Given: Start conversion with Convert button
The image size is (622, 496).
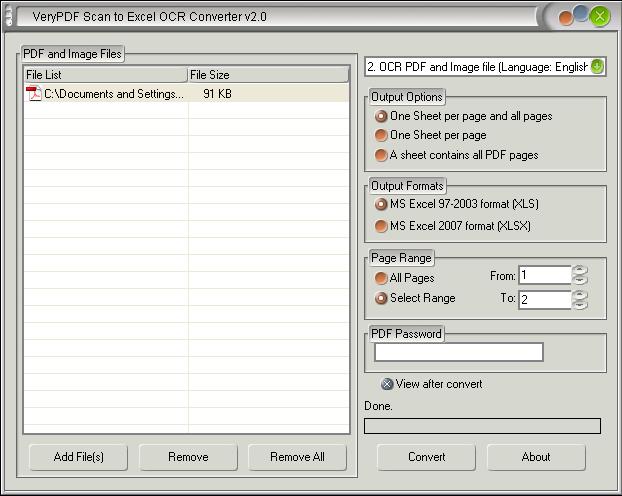Looking at the screenshot, I should pos(426,457).
